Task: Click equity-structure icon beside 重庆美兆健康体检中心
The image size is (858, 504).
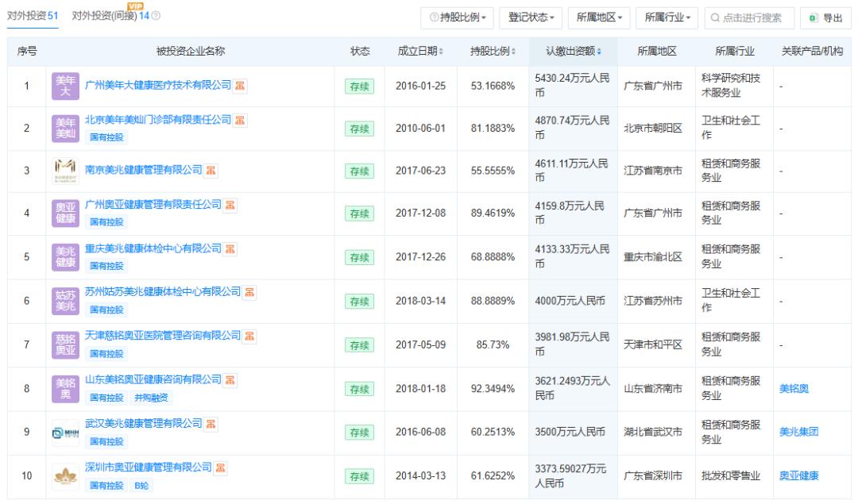Action: pos(230,249)
